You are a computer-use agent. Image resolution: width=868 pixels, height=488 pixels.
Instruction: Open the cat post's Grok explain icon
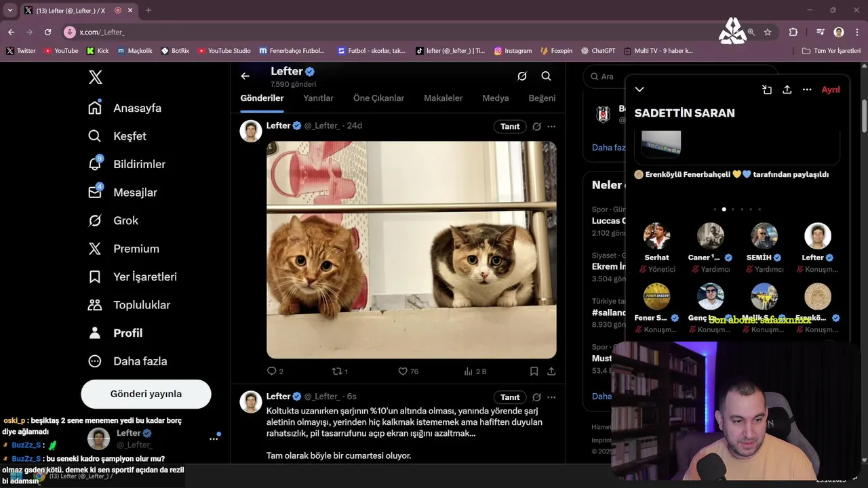coord(536,126)
